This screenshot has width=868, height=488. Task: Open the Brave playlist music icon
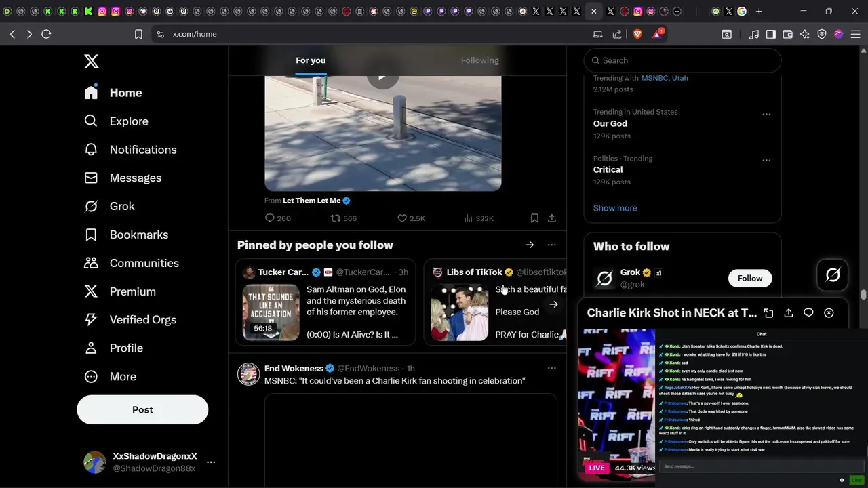pos(754,34)
